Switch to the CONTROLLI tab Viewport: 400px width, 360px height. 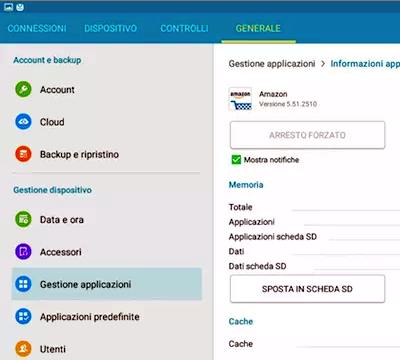click(184, 28)
